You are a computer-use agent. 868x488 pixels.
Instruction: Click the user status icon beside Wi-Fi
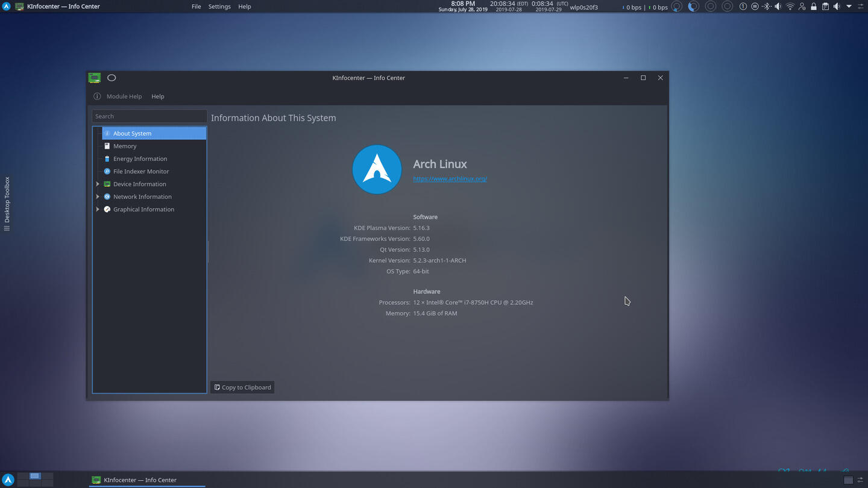802,7
